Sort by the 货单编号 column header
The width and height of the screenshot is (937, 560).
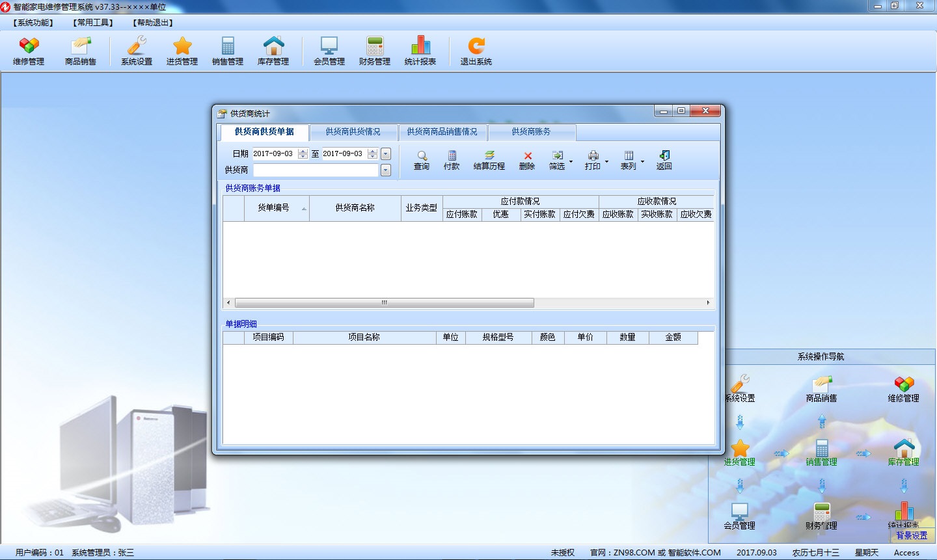273,208
